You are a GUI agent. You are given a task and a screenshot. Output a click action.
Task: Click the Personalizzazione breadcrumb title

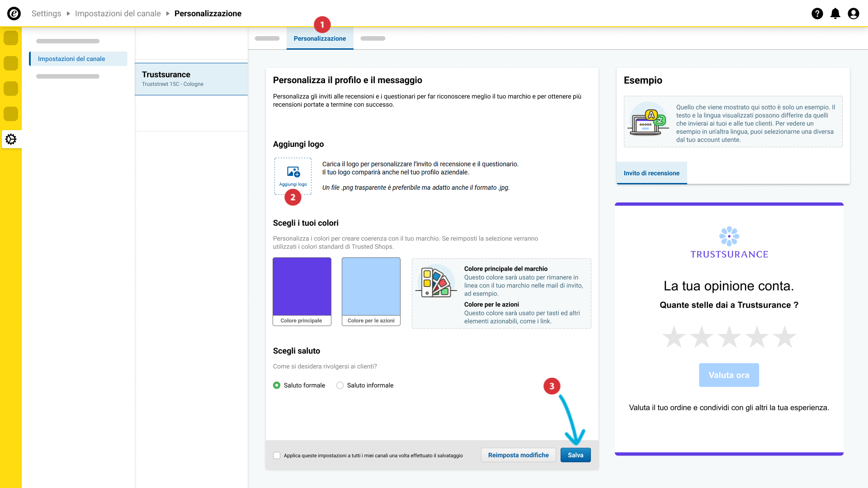[208, 14]
